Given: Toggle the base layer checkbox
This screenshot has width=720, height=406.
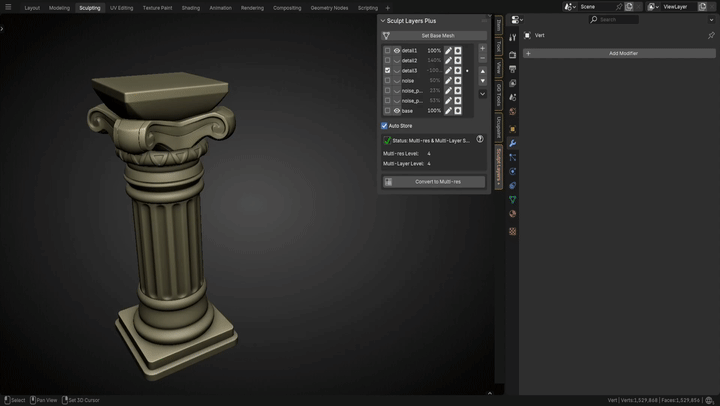Looking at the screenshot, I should coord(388,111).
